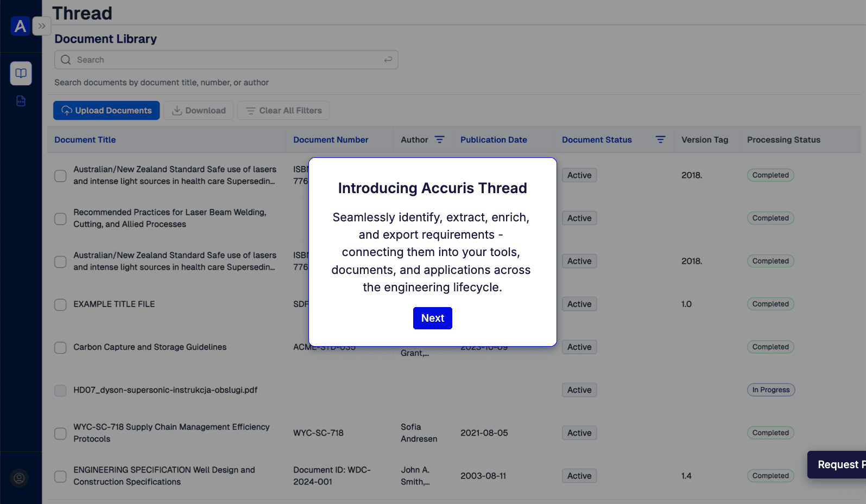The width and height of the screenshot is (866, 504).
Task: Open 'HD07_dyson-supersonic-instrukcja-obslugi.pdf' title
Action: click(166, 390)
